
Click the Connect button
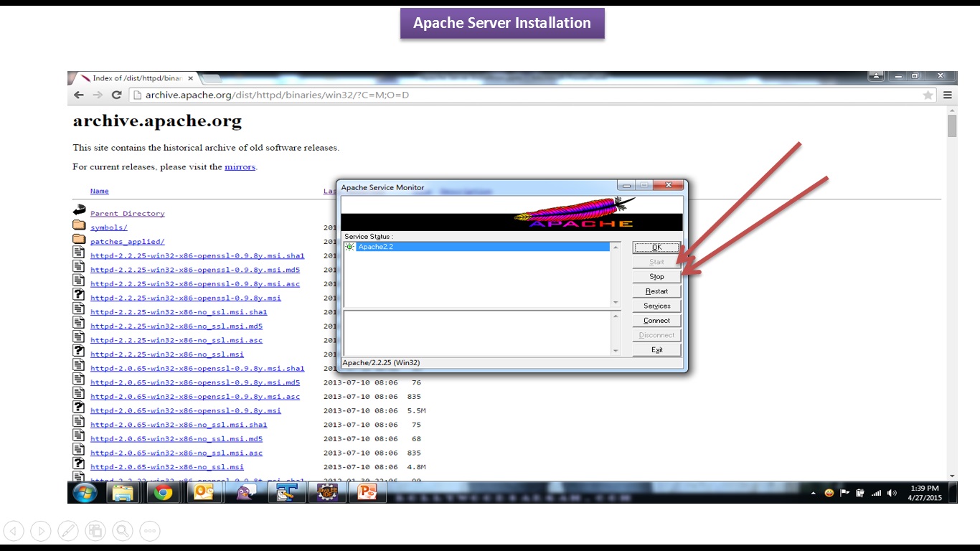656,321
